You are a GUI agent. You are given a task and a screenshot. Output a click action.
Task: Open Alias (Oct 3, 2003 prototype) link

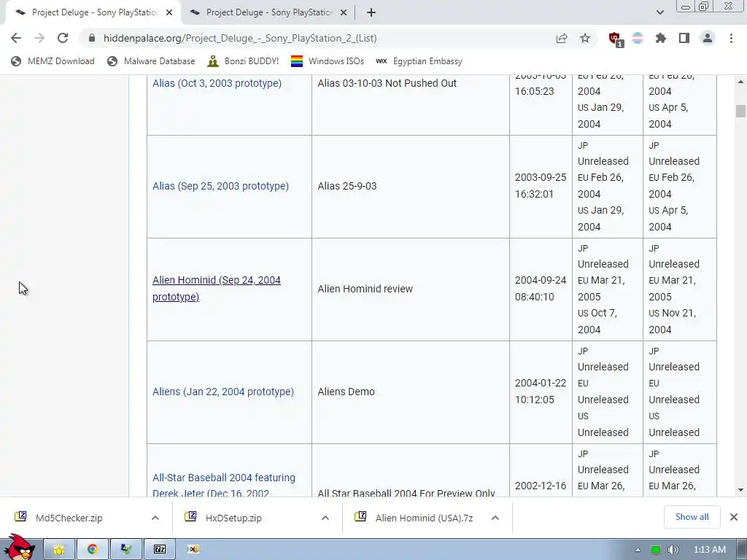click(x=217, y=83)
